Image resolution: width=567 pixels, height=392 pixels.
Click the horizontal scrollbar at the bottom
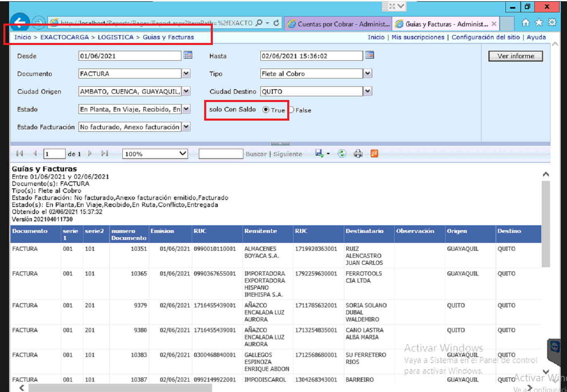pos(120,388)
